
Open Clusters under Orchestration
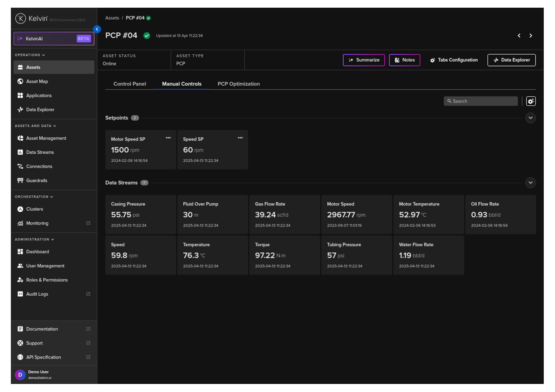34,209
